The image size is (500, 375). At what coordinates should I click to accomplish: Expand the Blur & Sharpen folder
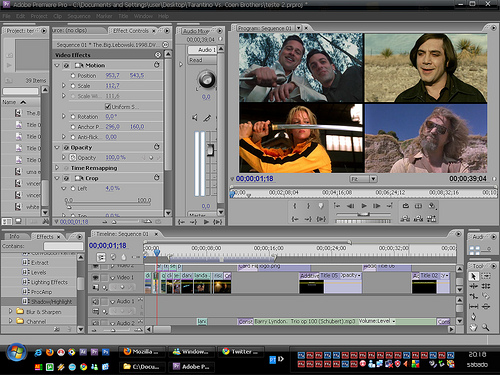tap(10, 311)
